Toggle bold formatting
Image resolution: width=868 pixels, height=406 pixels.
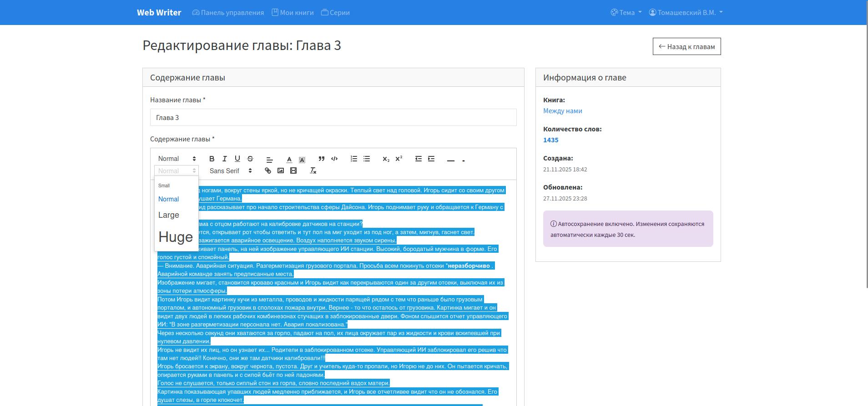(x=212, y=159)
